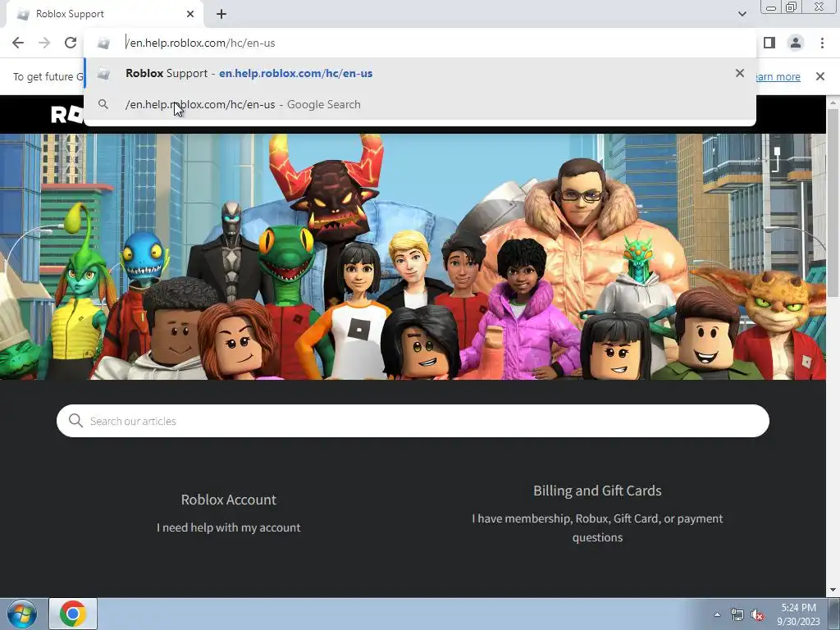Image resolution: width=840 pixels, height=630 pixels.
Task: Click the Search our articles field
Action: tap(413, 421)
